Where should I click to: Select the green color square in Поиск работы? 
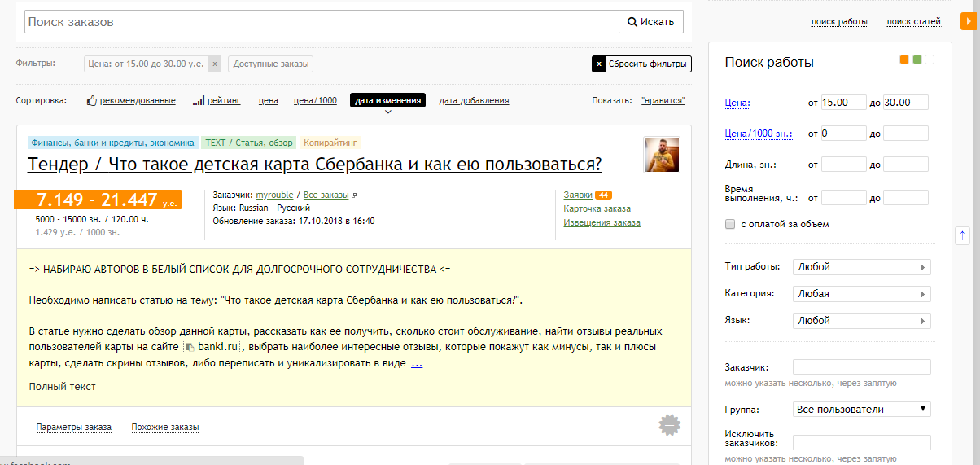click(x=917, y=59)
